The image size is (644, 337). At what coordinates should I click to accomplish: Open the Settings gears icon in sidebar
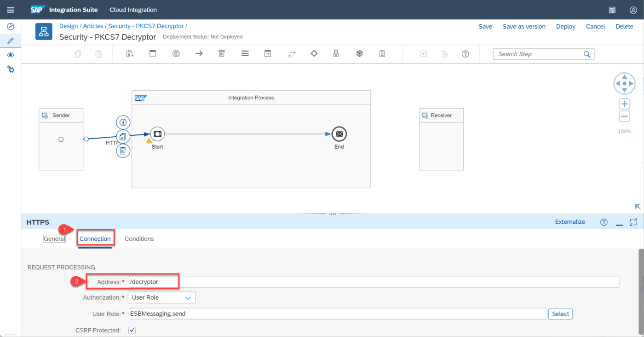pyautogui.click(x=11, y=69)
